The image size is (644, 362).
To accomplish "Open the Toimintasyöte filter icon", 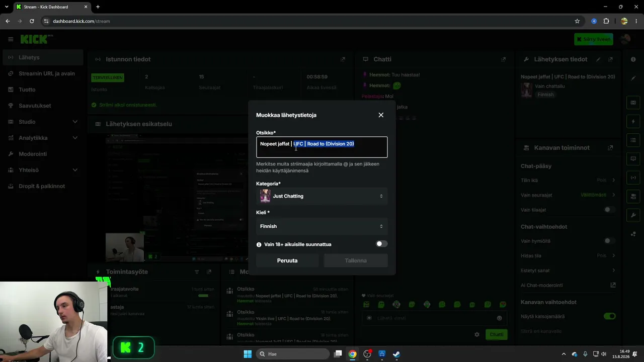I will [x=197, y=272].
